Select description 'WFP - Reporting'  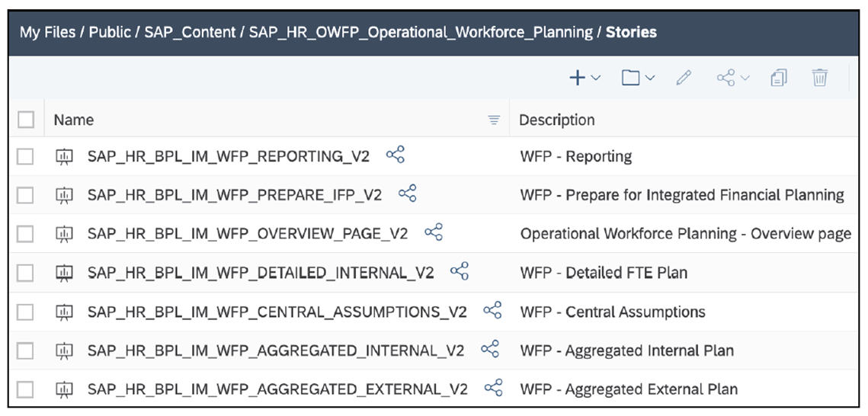tap(576, 156)
